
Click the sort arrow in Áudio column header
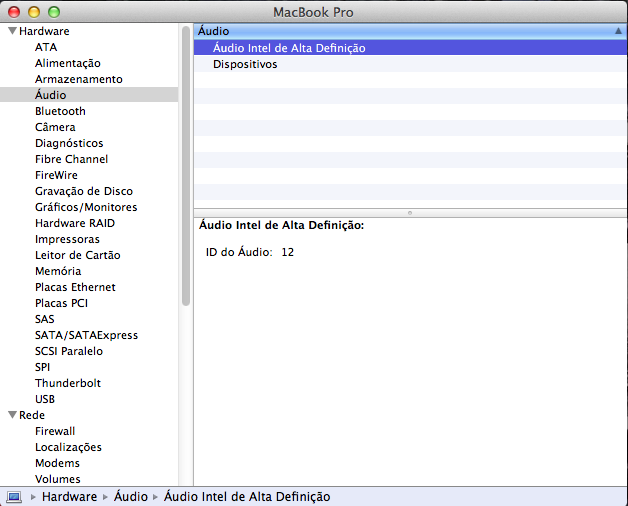(618, 32)
